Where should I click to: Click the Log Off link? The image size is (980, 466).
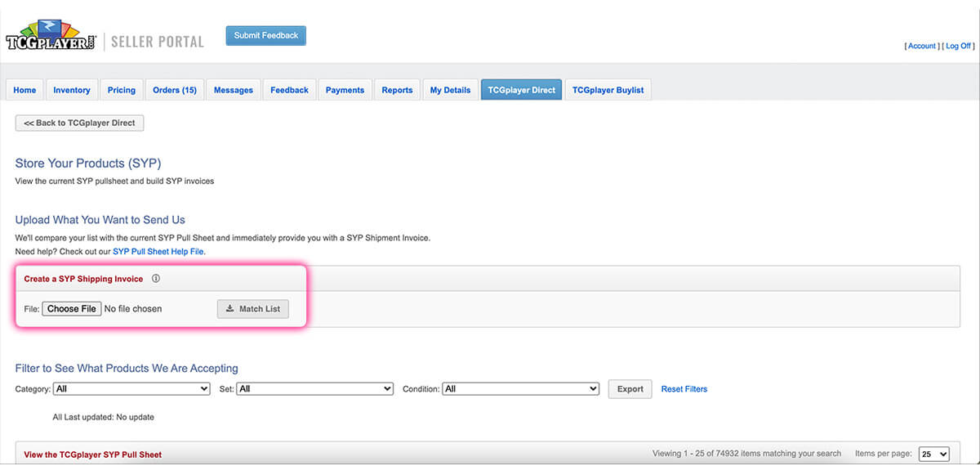959,47
